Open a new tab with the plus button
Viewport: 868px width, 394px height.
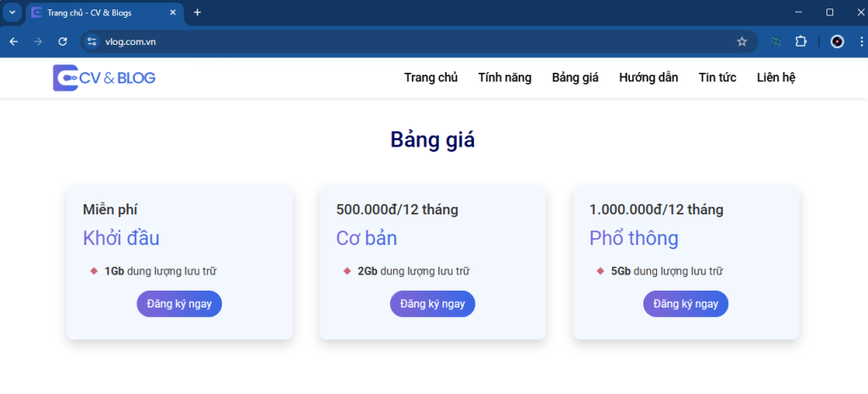click(x=198, y=12)
